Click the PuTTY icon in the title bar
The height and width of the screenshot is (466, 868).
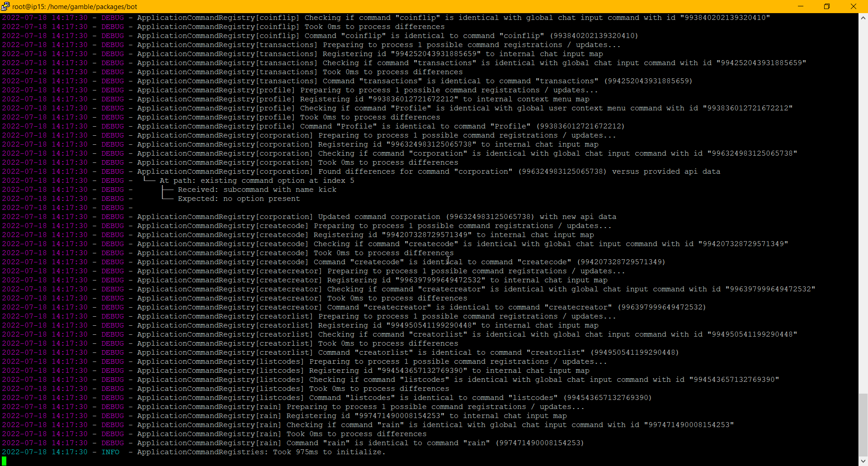click(5, 6)
